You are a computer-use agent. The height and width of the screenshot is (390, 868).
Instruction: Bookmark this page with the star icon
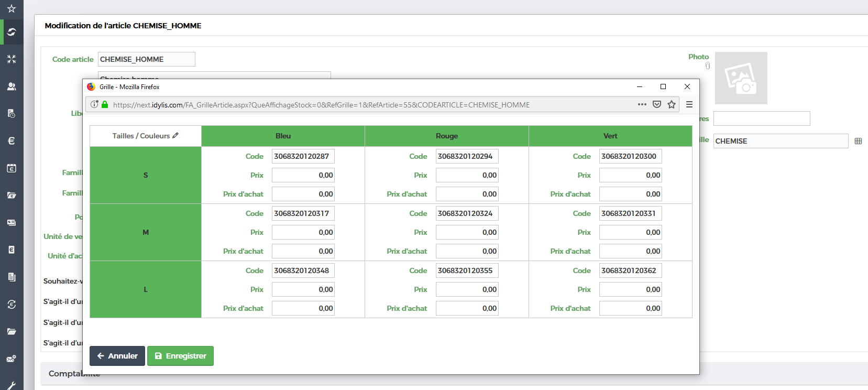pyautogui.click(x=672, y=104)
